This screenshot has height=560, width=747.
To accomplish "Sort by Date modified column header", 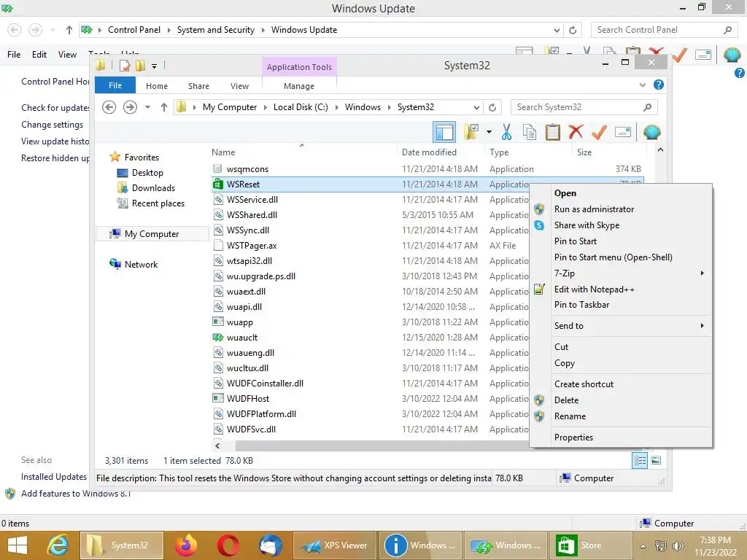I will point(429,152).
